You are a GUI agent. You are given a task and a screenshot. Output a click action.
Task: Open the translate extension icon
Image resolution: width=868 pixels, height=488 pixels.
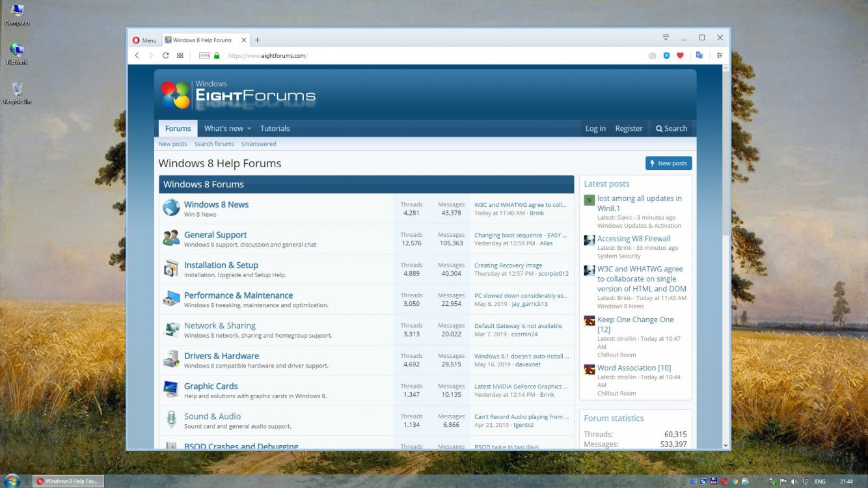[699, 56]
